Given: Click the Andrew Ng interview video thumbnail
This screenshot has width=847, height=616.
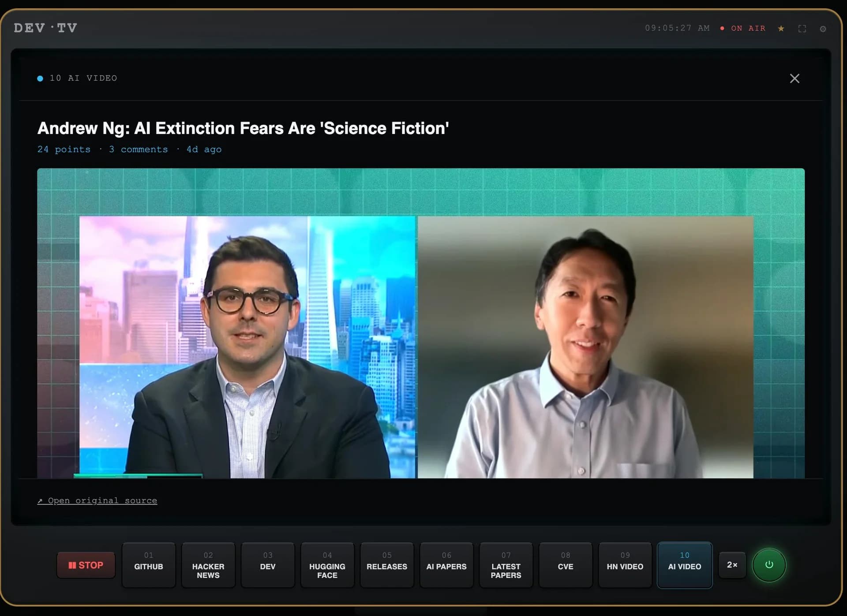Looking at the screenshot, I should [421, 323].
